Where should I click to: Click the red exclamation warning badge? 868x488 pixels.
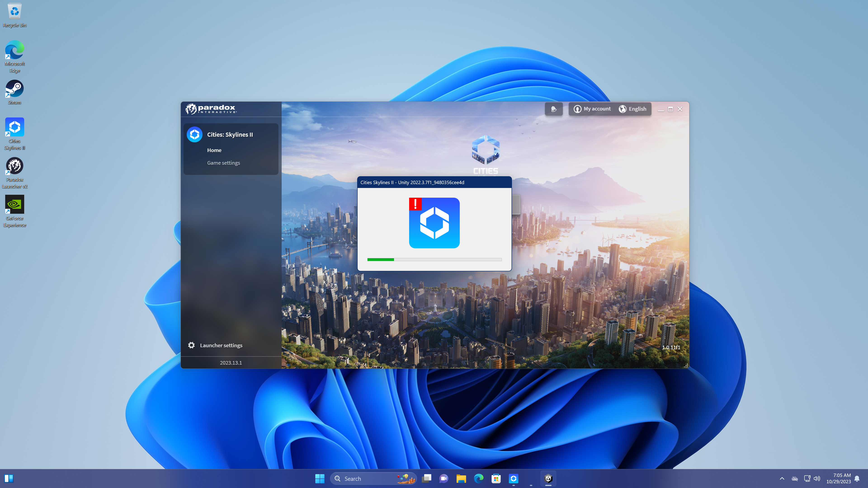(x=415, y=204)
